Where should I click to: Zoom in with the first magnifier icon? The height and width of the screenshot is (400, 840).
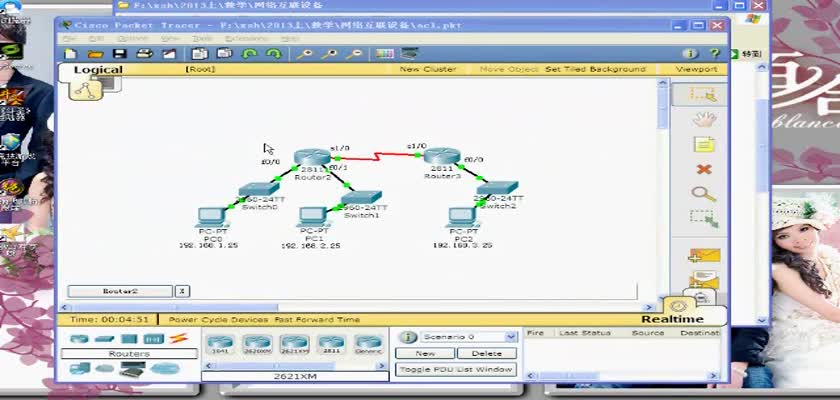304,54
